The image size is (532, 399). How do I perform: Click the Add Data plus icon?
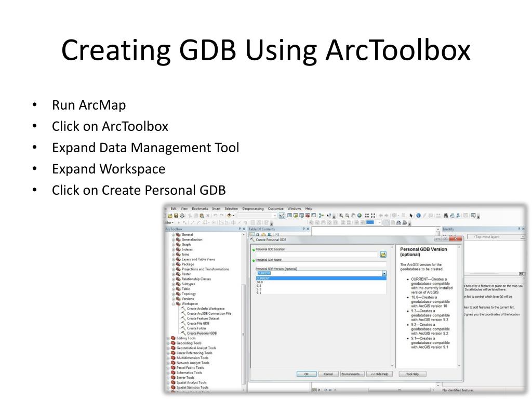[229, 216]
